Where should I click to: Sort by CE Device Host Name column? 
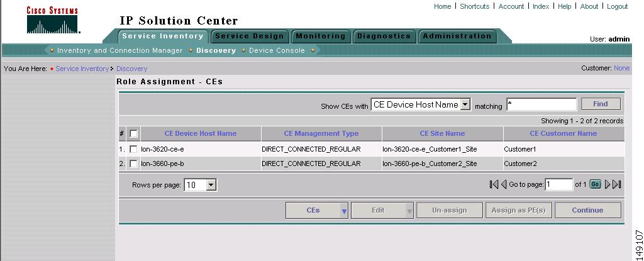pos(201,133)
